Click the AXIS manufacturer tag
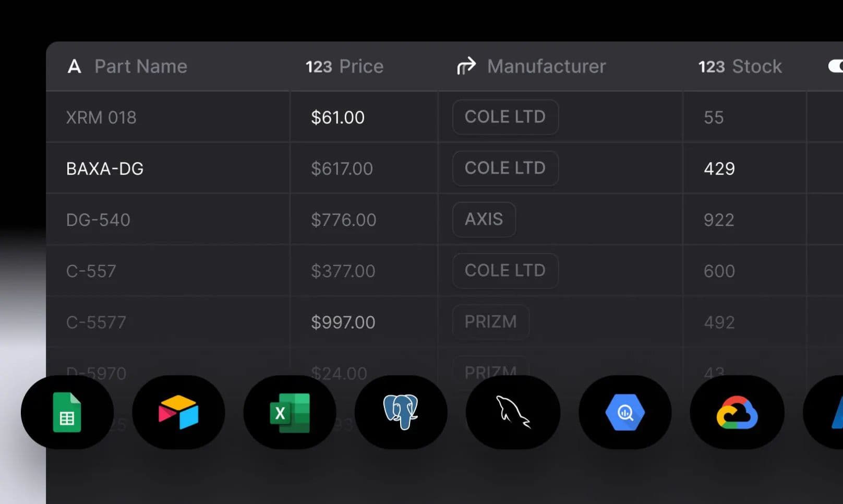The height and width of the screenshot is (504, 843). [484, 219]
